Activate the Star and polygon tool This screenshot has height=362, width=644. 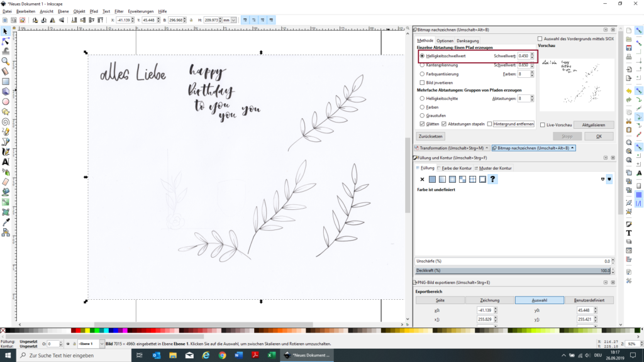click(6, 111)
